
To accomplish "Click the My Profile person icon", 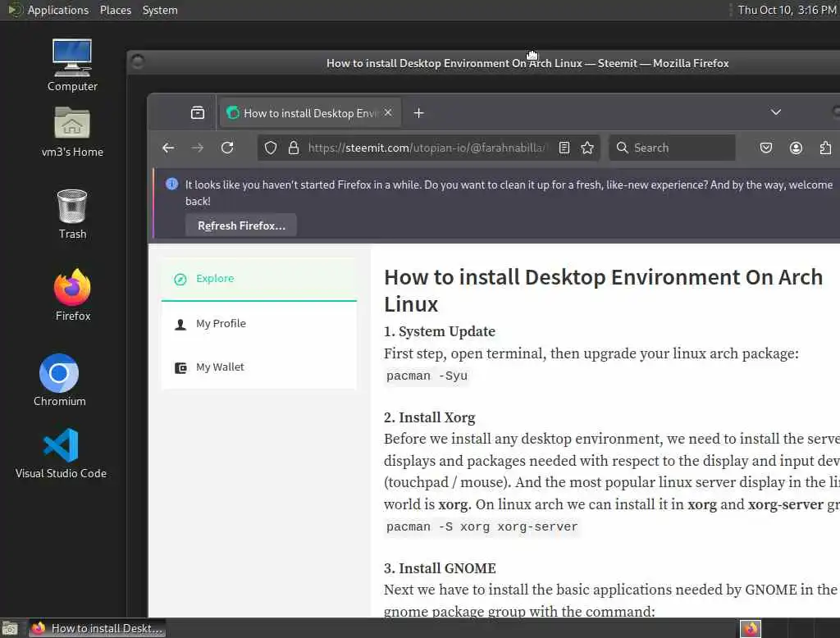I will pyautogui.click(x=180, y=324).
